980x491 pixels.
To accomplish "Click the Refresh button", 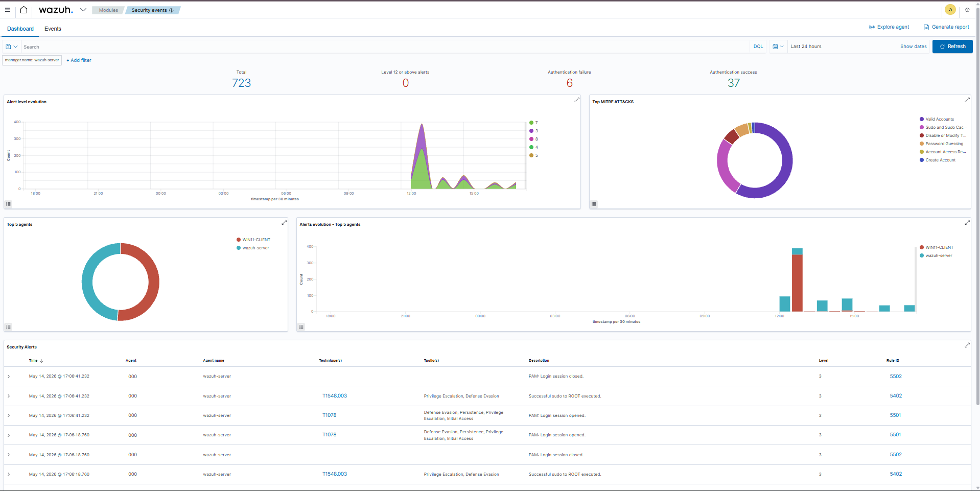I will point(952,46).
